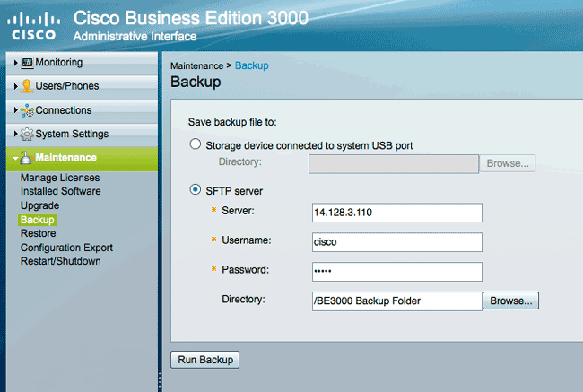Image resolution: width=583 pixels, height=392 pixels.
Task: Focus the Password field
Action: [x=397, y=272]
